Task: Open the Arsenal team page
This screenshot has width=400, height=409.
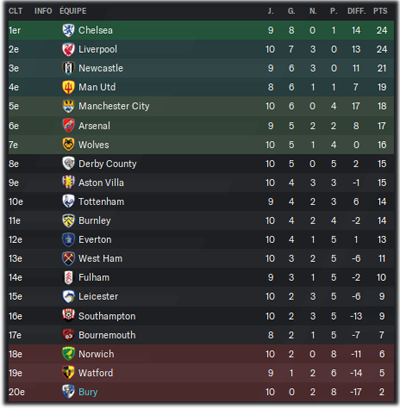Action: 94,126
